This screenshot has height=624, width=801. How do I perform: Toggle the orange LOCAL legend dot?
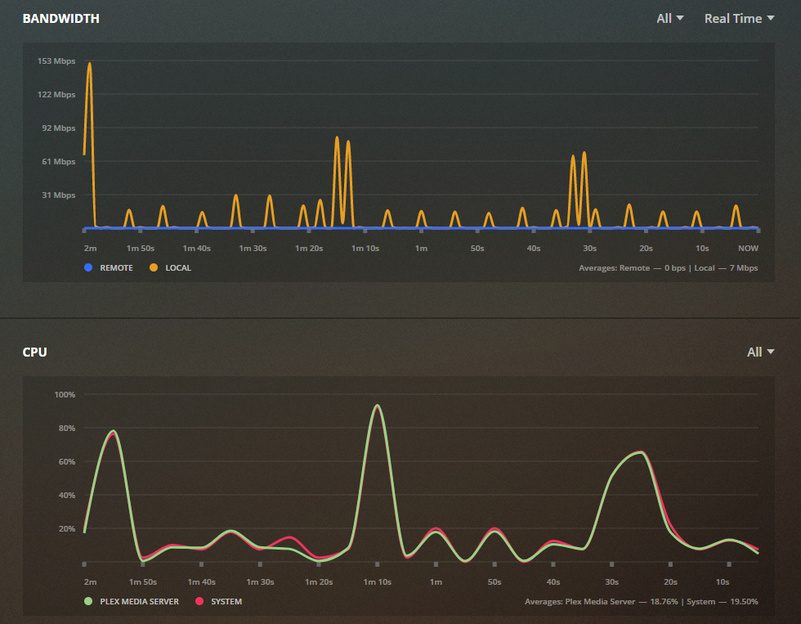click(x=153, y=268)
